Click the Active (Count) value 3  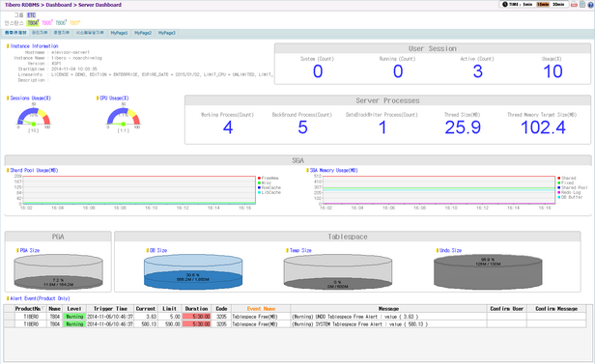[x=478, y=71]
